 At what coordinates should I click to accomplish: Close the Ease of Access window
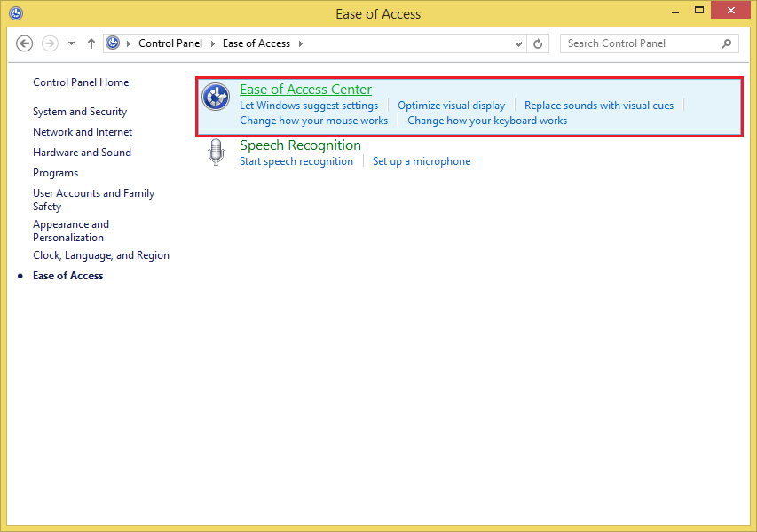point(731,10)
